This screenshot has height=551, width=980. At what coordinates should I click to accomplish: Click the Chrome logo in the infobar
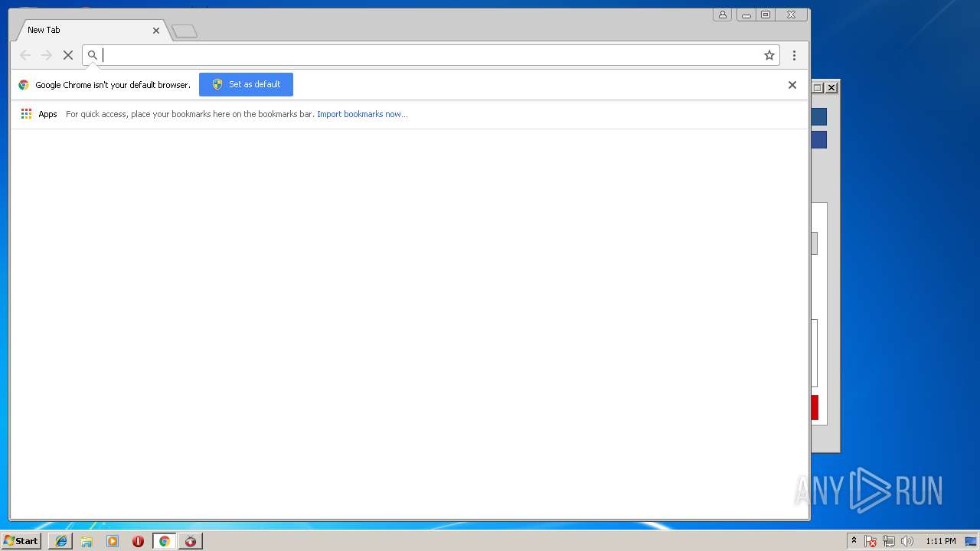tap(24, 85)
